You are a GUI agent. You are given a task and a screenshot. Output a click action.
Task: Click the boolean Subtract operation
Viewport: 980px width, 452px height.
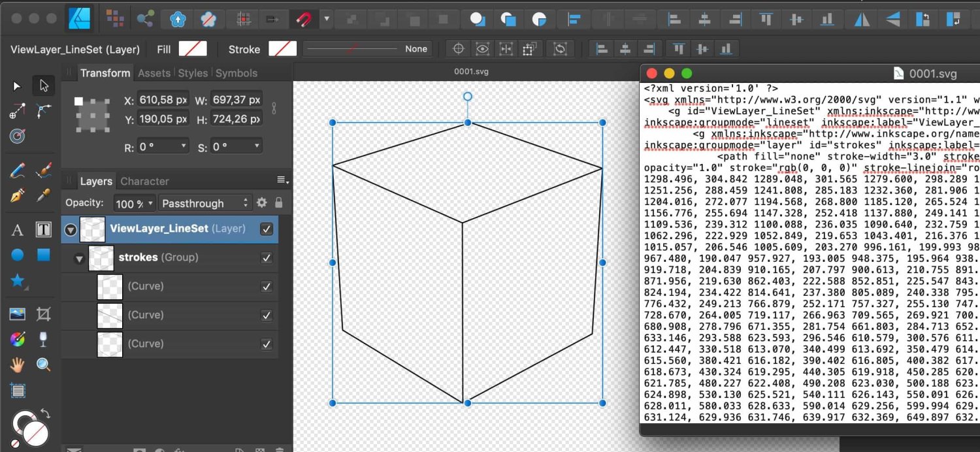pos(508,19)
